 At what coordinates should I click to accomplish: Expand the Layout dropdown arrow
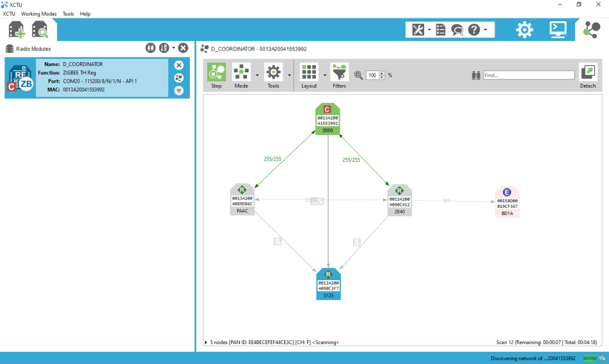click(325, 75)
